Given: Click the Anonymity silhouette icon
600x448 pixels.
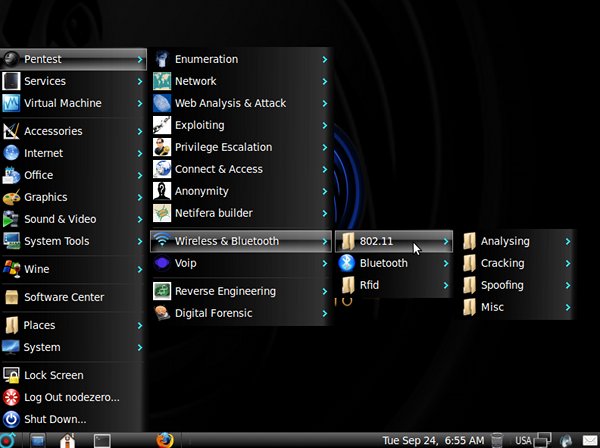Looking at the screenshot, I should click(x=162, y=191).
